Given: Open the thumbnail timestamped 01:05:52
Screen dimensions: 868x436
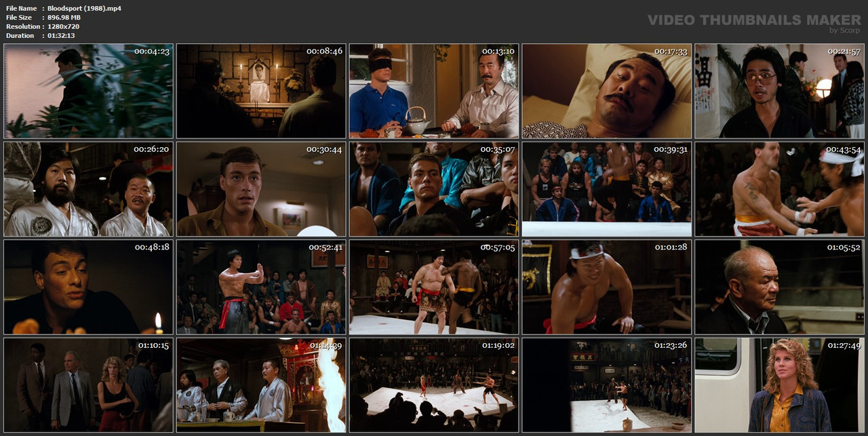Looking at the screenshot, I should coord(780,288).
